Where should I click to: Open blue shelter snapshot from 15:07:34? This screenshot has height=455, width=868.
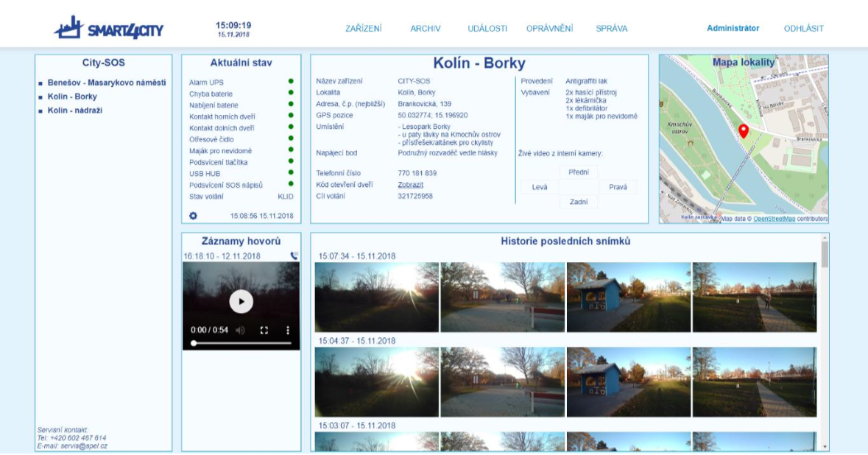pos(628,297)
